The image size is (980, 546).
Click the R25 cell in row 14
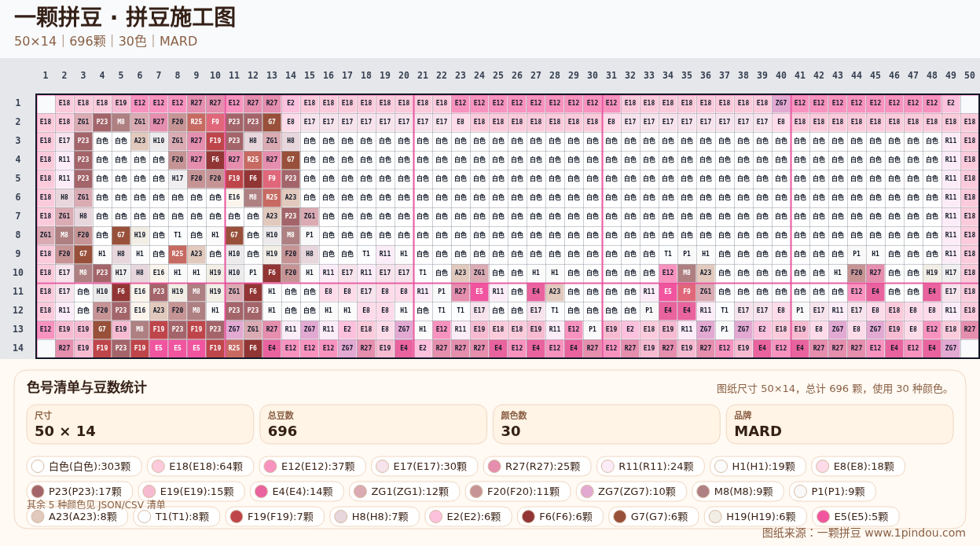[x=234, y=348]
